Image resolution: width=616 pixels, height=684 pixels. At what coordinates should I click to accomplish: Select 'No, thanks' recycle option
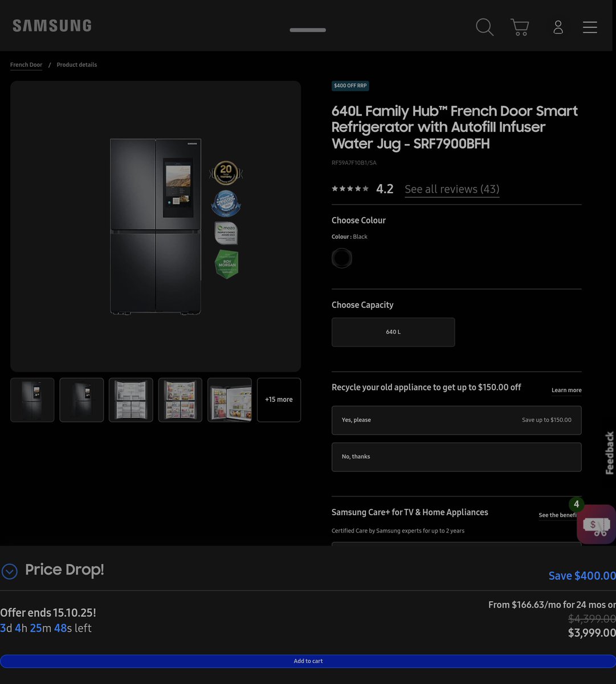pos(456,457)
